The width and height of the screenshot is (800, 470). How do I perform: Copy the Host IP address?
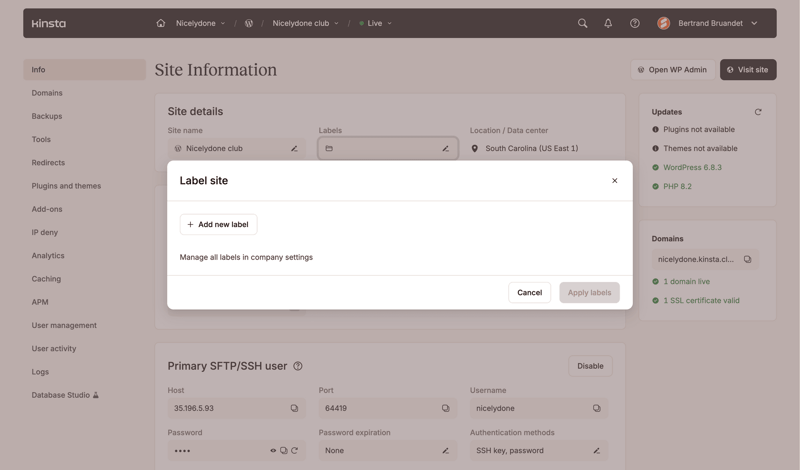(x=294, y=408)
